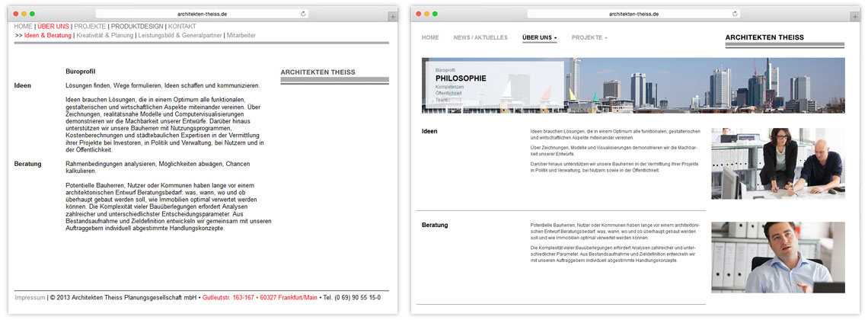Open new tab in right browser window

[857, 18]
